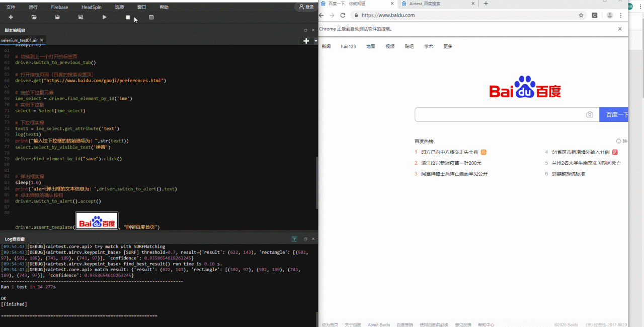The width and height of the screenshot is (644, 327).
Task: Open the 地图 link on Baidu
Action: point(371,46)
